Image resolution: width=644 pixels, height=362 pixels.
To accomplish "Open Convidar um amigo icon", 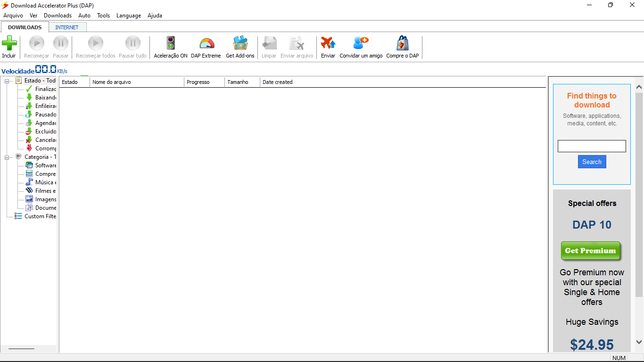I will (x=361, y=44).
